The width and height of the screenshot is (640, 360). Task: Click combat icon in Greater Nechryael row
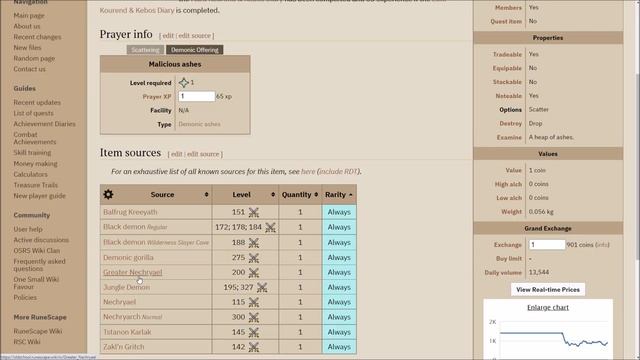click(x=254, y=273)
